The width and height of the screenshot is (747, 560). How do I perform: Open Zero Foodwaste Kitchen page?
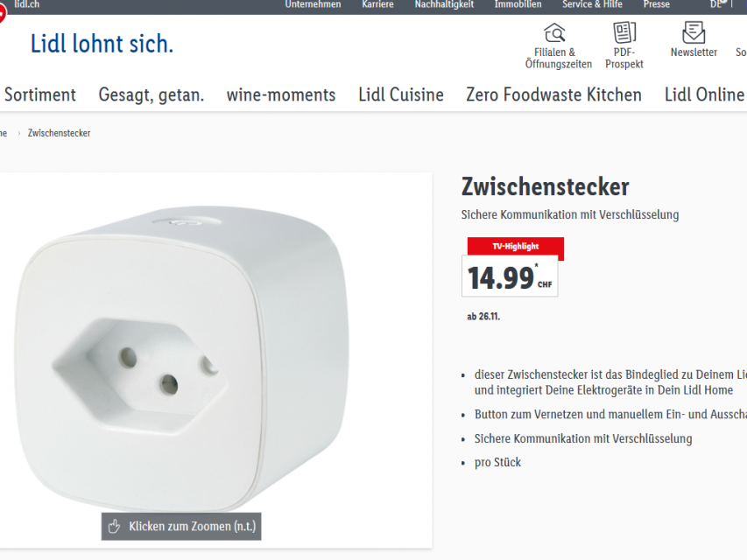pos(553,94)
